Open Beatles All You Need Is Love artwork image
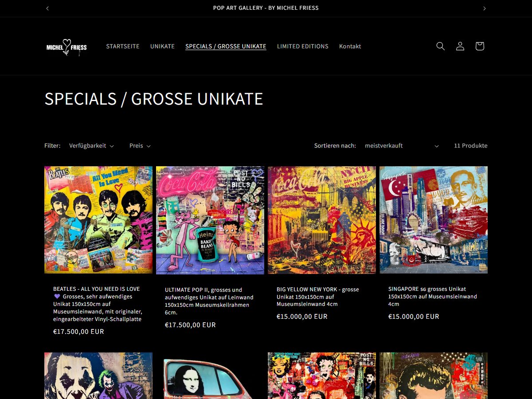The width and height of the screenshot is (532, 399). (x=98, y=220)
